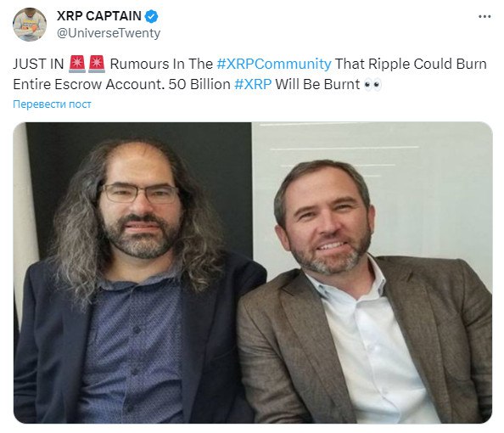Open the three-dot more options menu

tap(484, 16)
